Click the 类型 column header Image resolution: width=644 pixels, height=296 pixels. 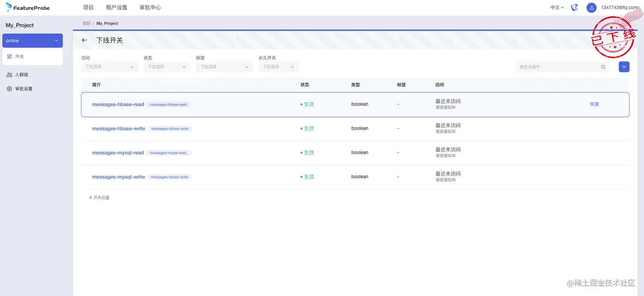pyautogui.click(x=356, y=85)
